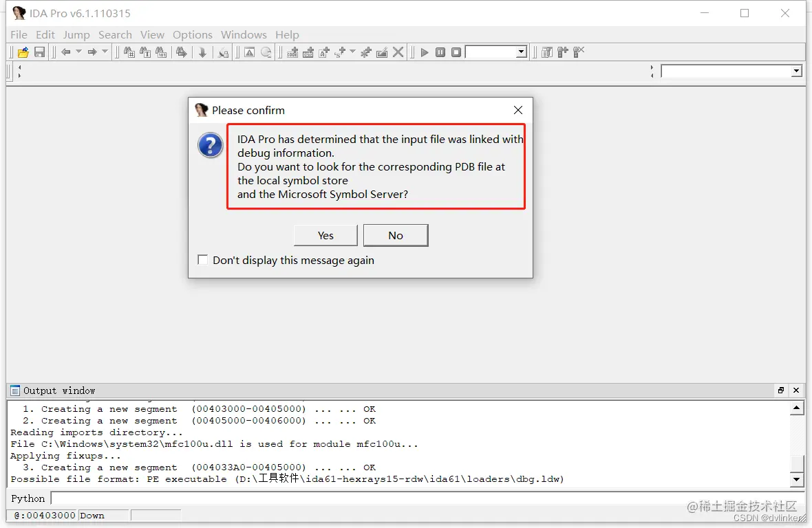Click the pencil edit toolbar icon
This screenshot has height=528, width=812.
click(x=382, y=52)
